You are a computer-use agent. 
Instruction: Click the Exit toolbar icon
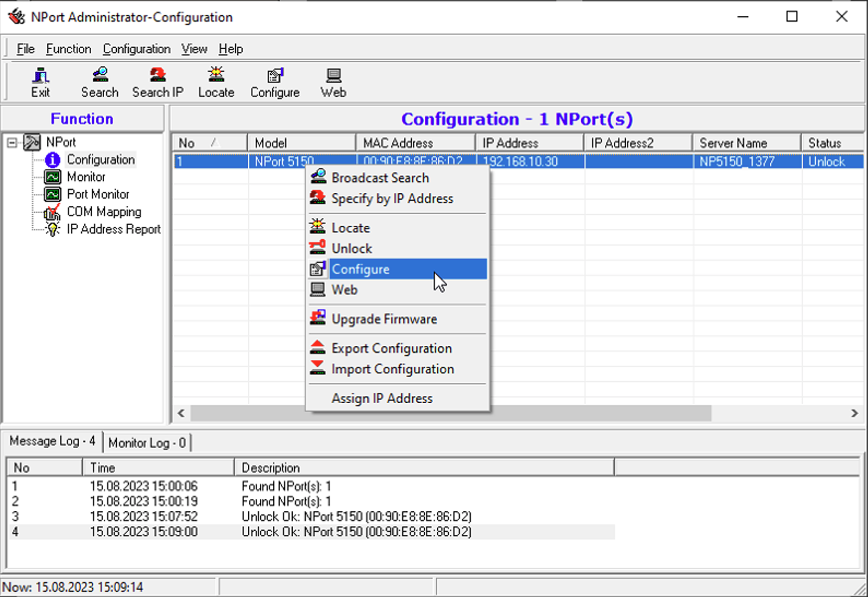tap(40, 82)
